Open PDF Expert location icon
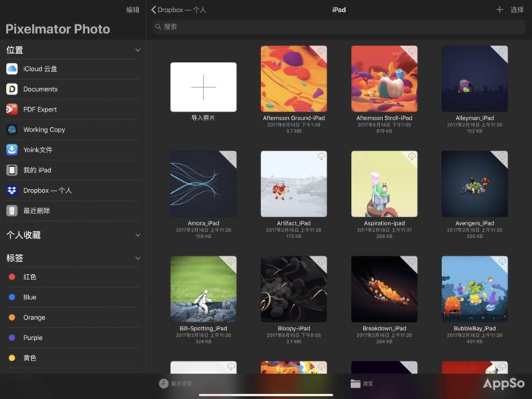 pos(12,109)
